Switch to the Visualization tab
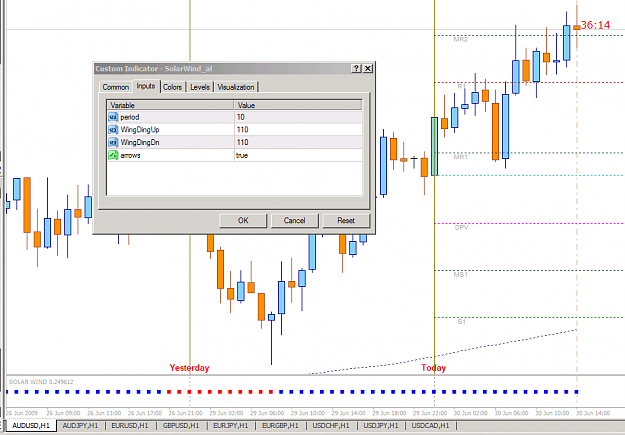 tap(236, 87)
